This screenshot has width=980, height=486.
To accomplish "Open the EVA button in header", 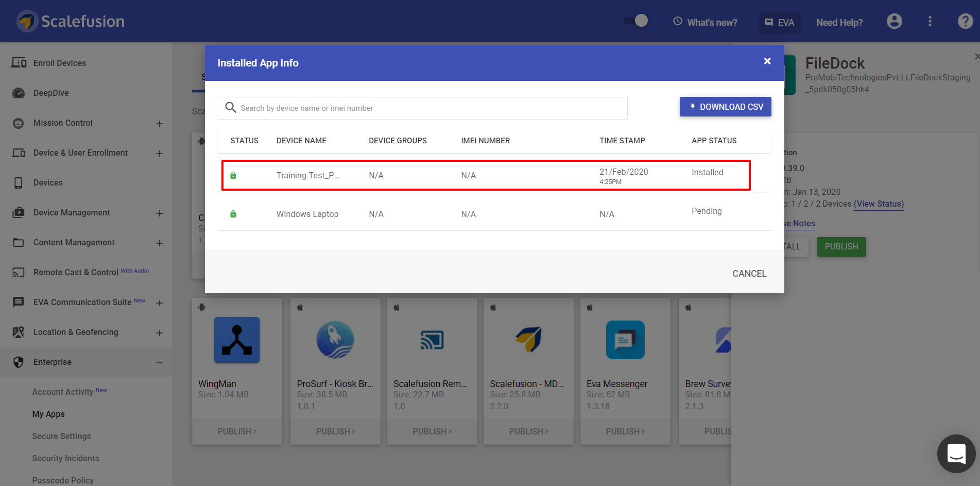I will tap(779, 22).
